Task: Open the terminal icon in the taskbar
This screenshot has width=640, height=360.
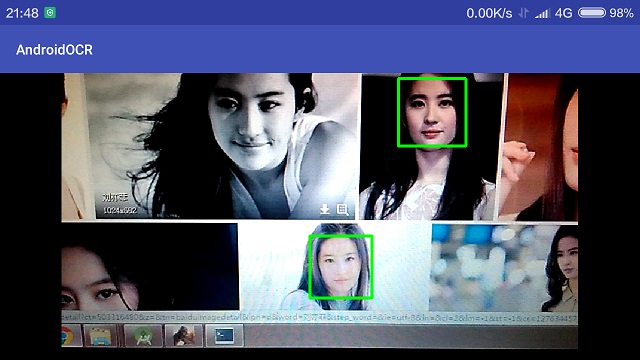Action: coord(224,336)
